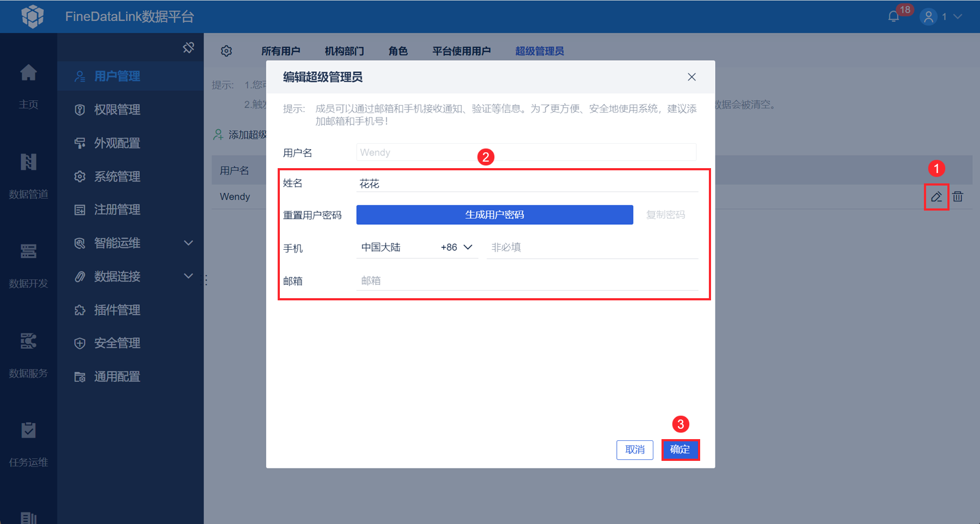Open the notifications bell icon
This screenshot has height=524, width=980.
[893, 16]
